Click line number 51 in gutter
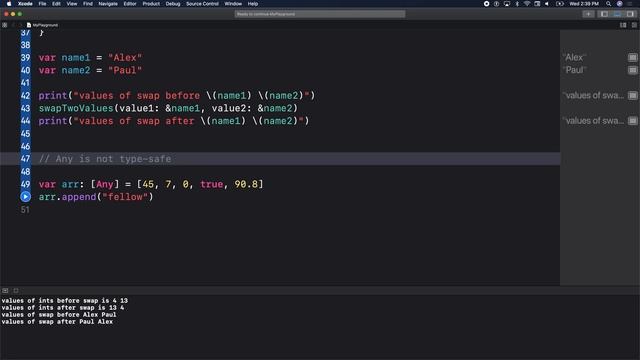Image resolution: width=640 pixels, height=360 pixels. click(25, 209)
